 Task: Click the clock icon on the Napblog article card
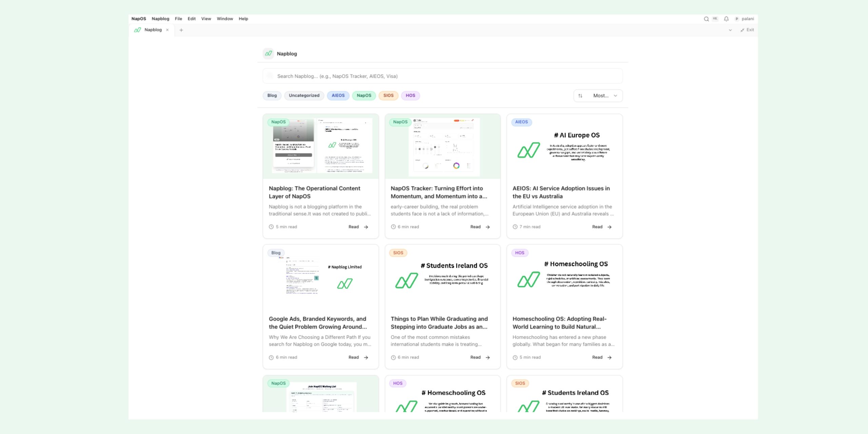271,226
